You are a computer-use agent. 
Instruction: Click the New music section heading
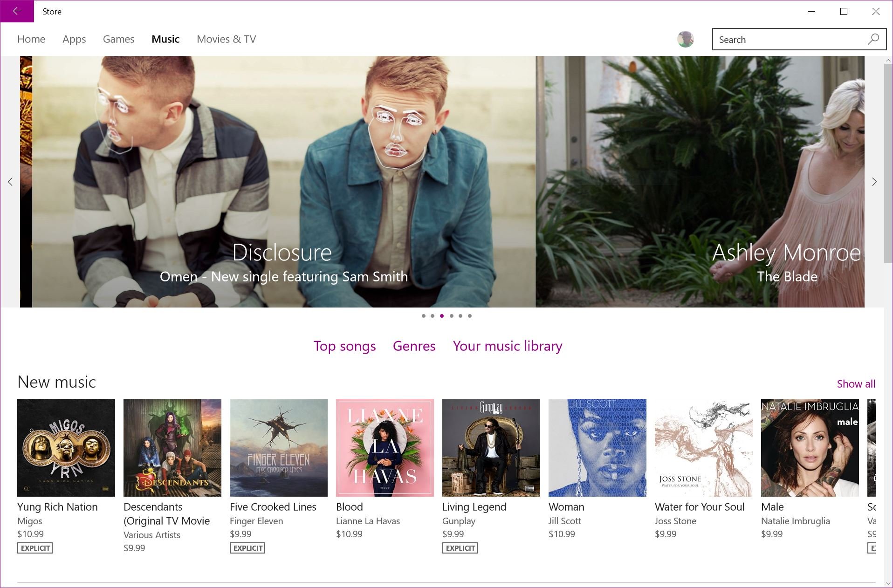coord(56,382)
